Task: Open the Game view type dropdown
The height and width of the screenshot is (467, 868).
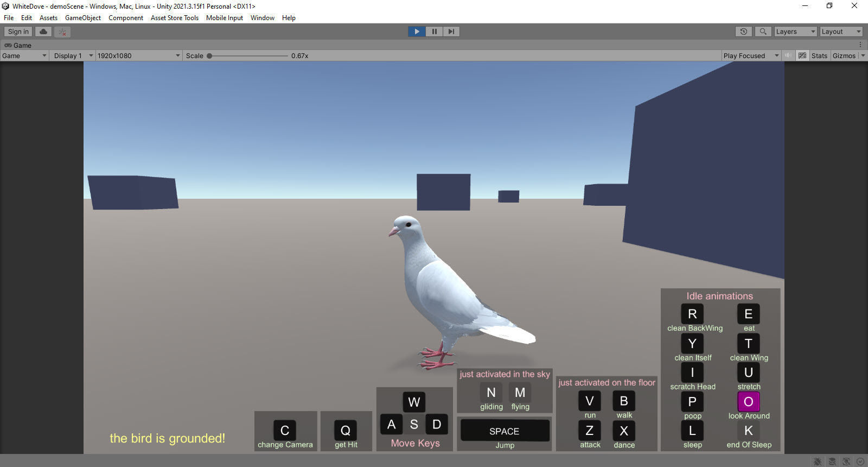Action: point(24,55)
